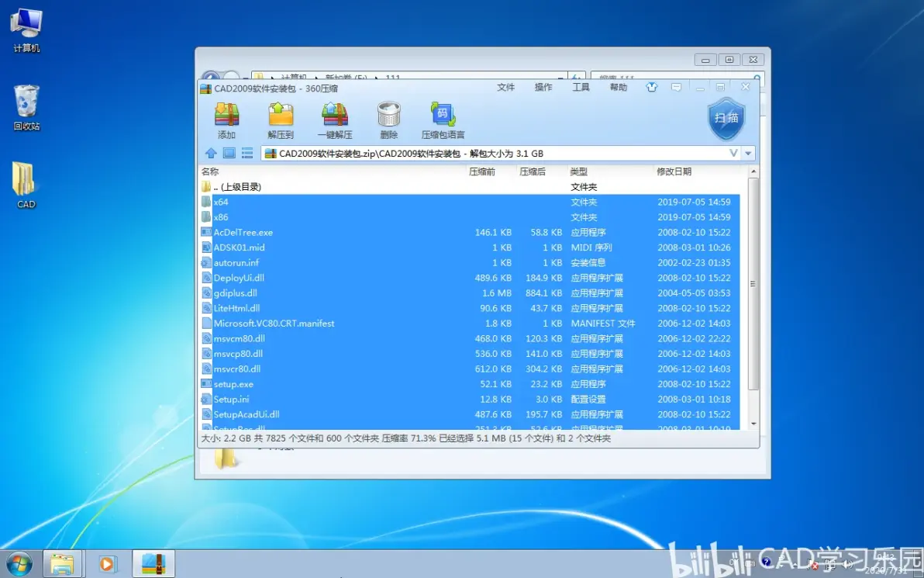Screen dimensions: 924x578
Task: Click the 删除 (Delete) trash icon
Action: click(389, 120)
